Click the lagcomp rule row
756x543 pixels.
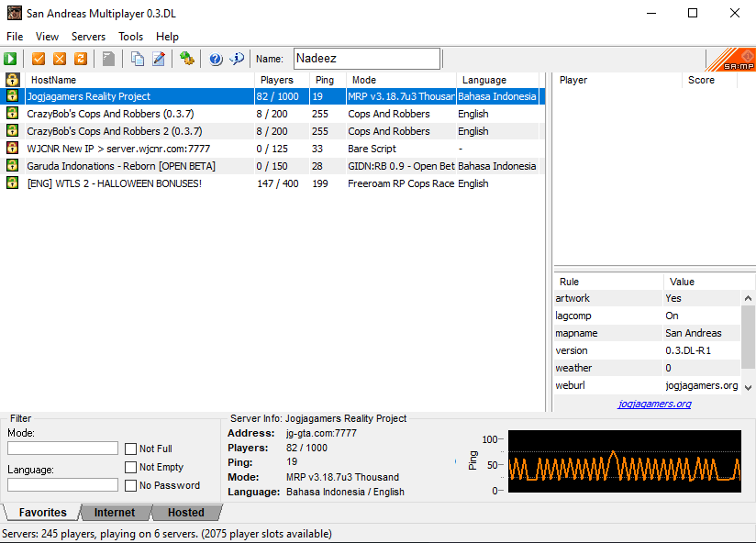(647, 316)
